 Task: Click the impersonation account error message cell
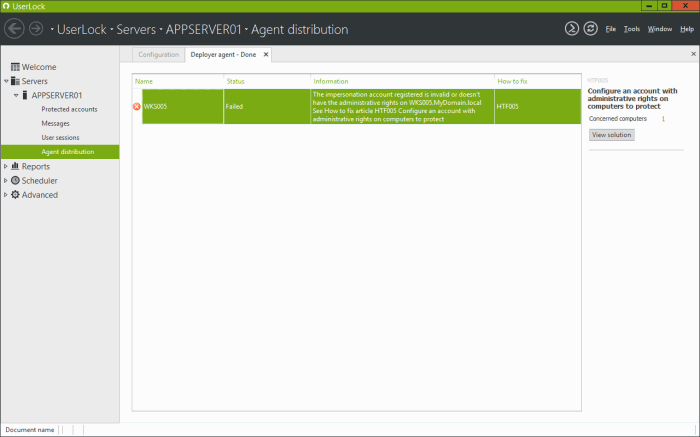(402, 106)
